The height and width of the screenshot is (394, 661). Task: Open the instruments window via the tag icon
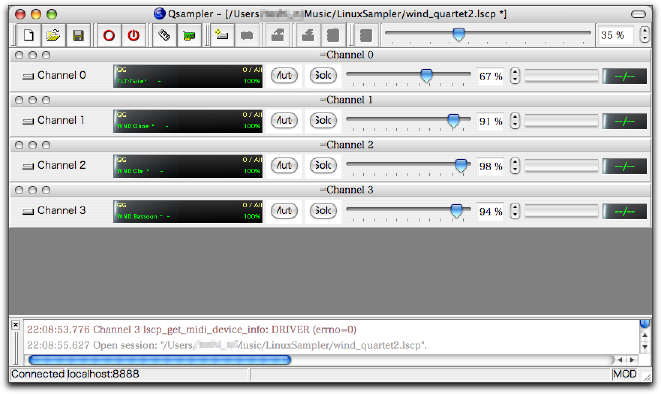pyautogui.click(x=164, y=35)
